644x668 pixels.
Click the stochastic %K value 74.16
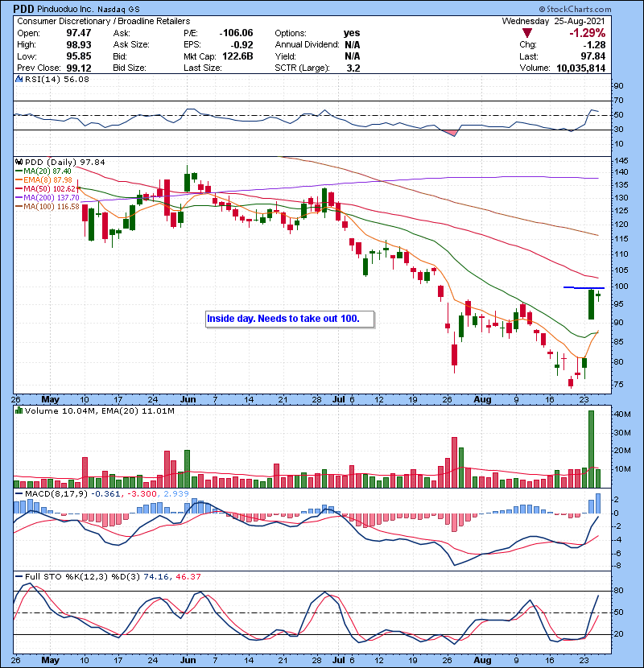(x=156, y=577)
